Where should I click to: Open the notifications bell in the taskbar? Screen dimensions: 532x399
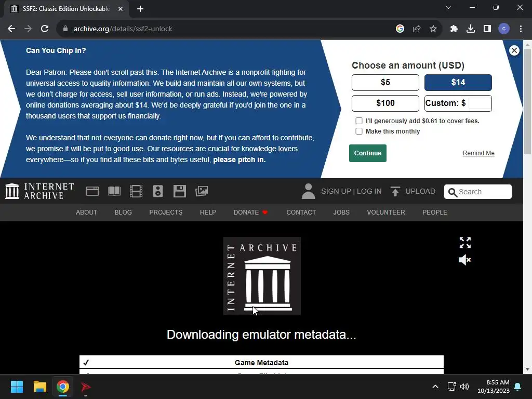pyautogui.click(x=518, y=387)
